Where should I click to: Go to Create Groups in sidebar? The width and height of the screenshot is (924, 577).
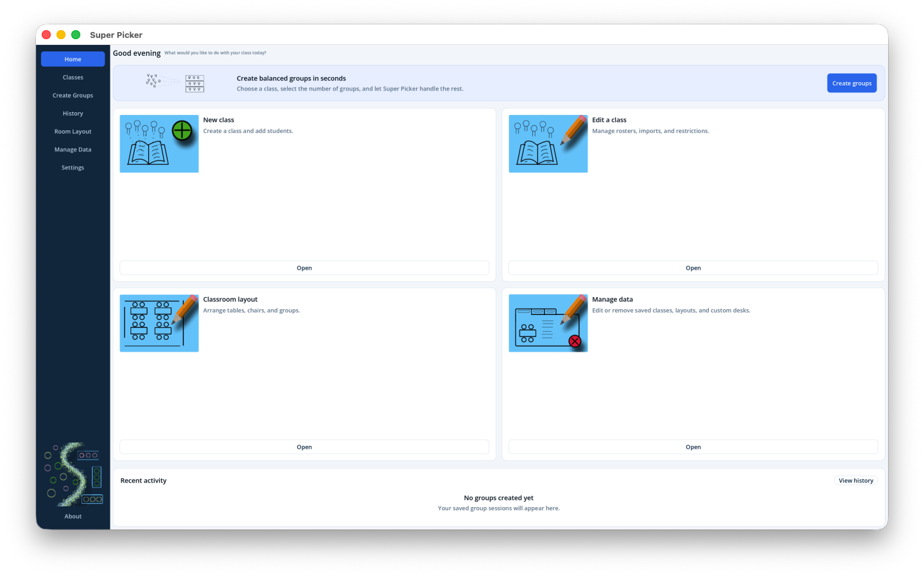73,95
